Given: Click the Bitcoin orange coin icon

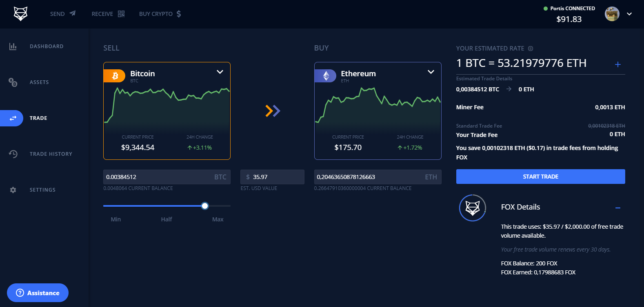Looking at the screenshot, I should 115,76.
